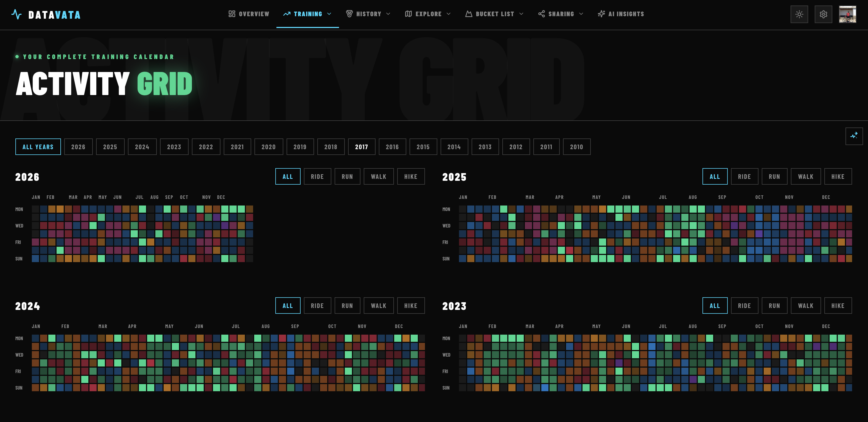Image resolution: width=868 pixels, height=422 pixels.
Task: Choose the 2015 year button
Action: [x=423, y=147]
